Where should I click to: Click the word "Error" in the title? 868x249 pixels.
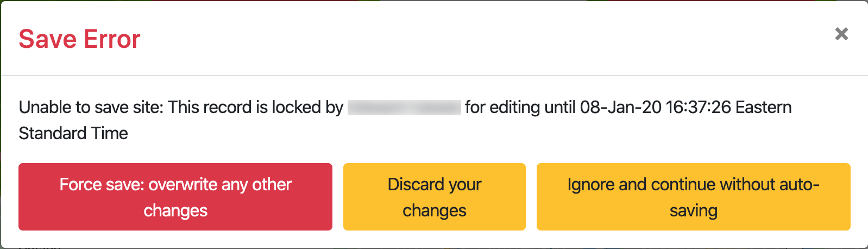pos(111,40)
